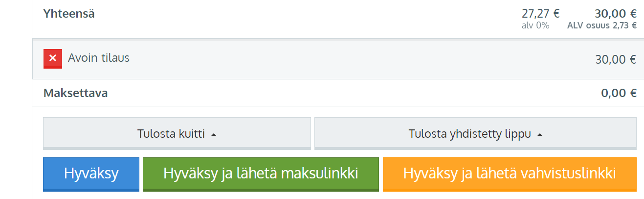Click the 30,00 € amount in the Avoin tilaus row
This screenshot has width=644, height=199.
coord(616,60)
